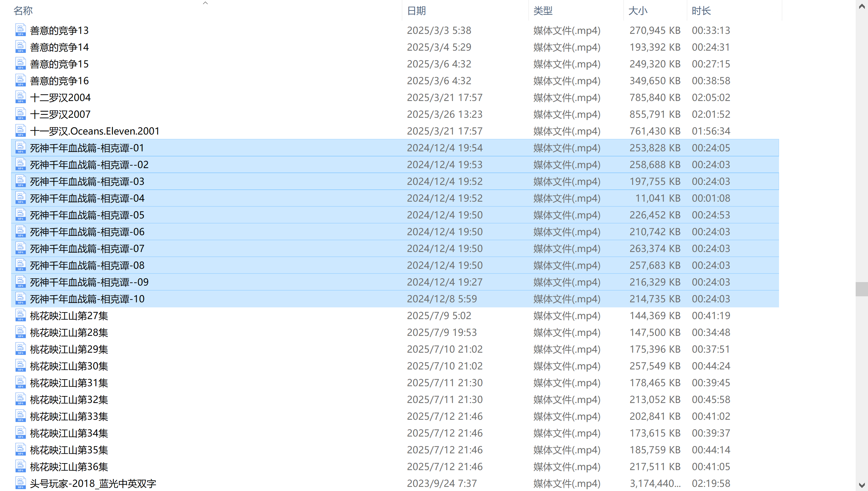Click icon of 死神千年血战篇-相克谭-04
The image size is (868, 491).
coord(20,198)
